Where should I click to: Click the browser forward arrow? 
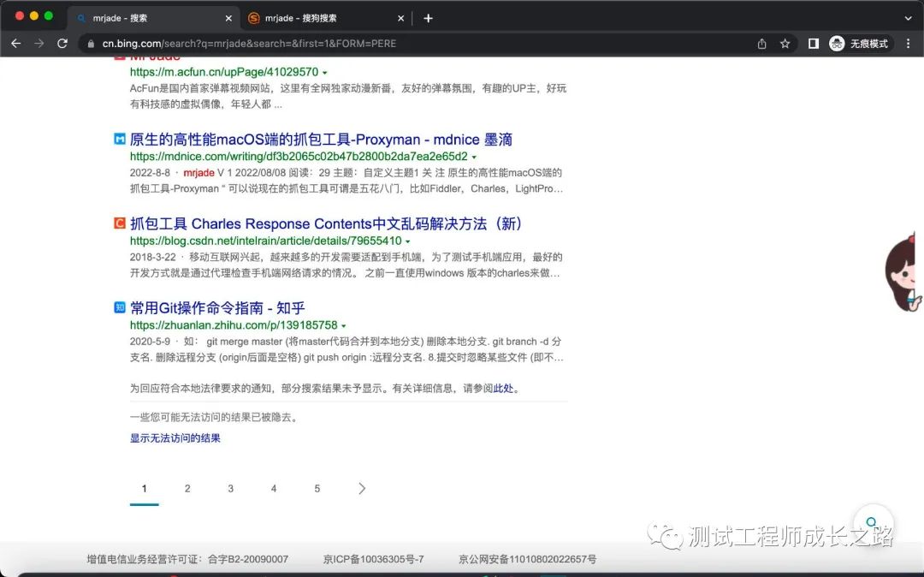coord(38,44)
